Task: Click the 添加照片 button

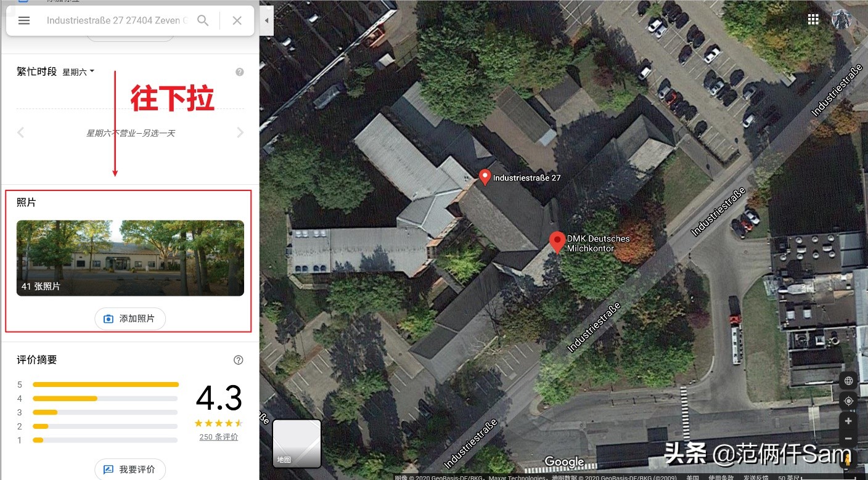Action: (130, 319)
